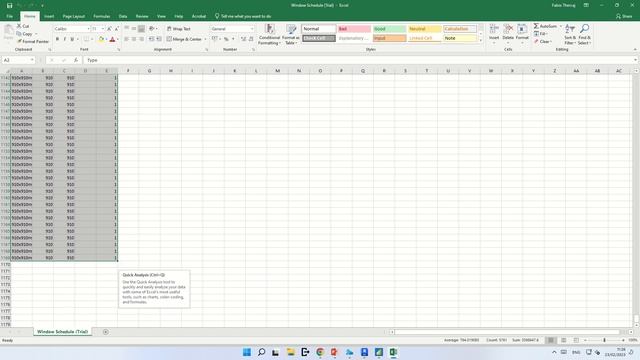The image size is (640, 360).
Task: Apply the Calculation cell style
Action: point(460,29)
